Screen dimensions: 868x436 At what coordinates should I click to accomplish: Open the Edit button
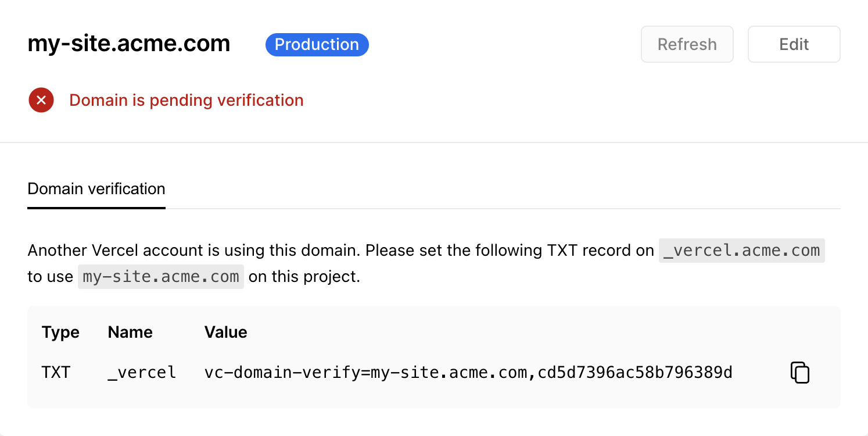(x=794, y=44)
